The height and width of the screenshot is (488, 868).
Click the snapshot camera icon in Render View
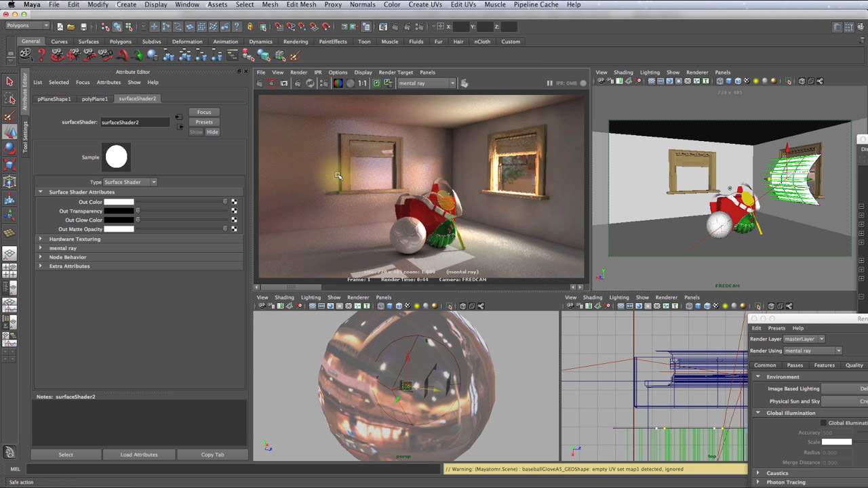click(x=284, y=83)
